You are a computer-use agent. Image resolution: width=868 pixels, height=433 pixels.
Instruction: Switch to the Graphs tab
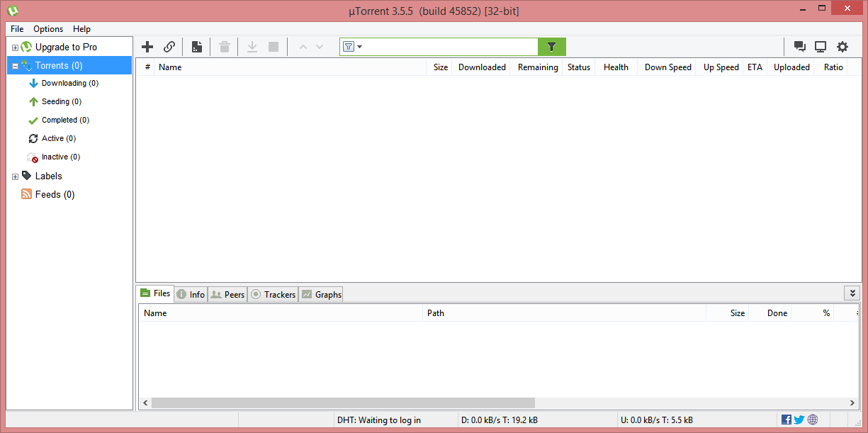coord(320,294)
